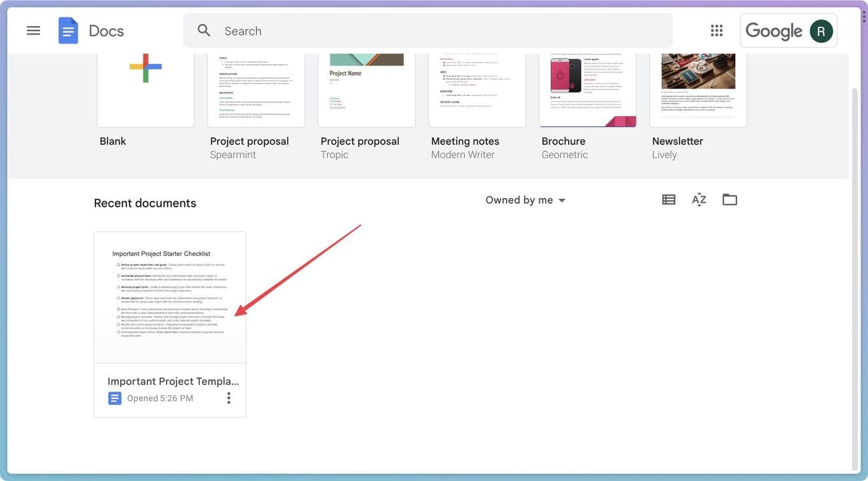Viewport: 868px width, 481px height.
Task: Open the AZ sort options
Action: tap(699, 199)
